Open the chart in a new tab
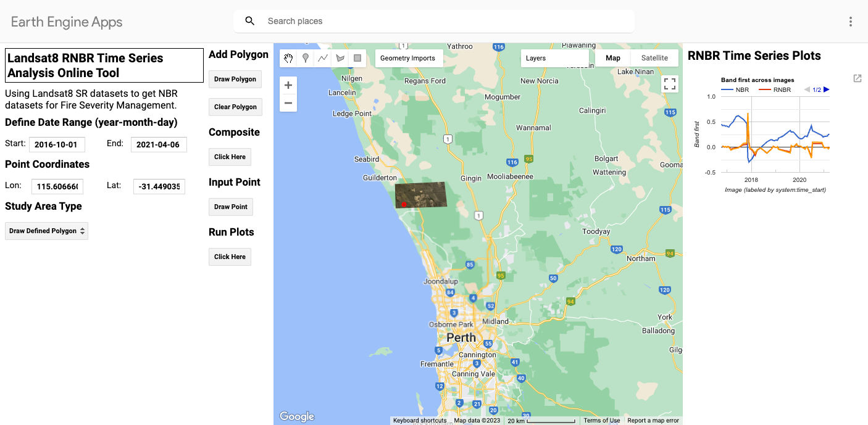The image size is (868, 425). pos(858,78)
